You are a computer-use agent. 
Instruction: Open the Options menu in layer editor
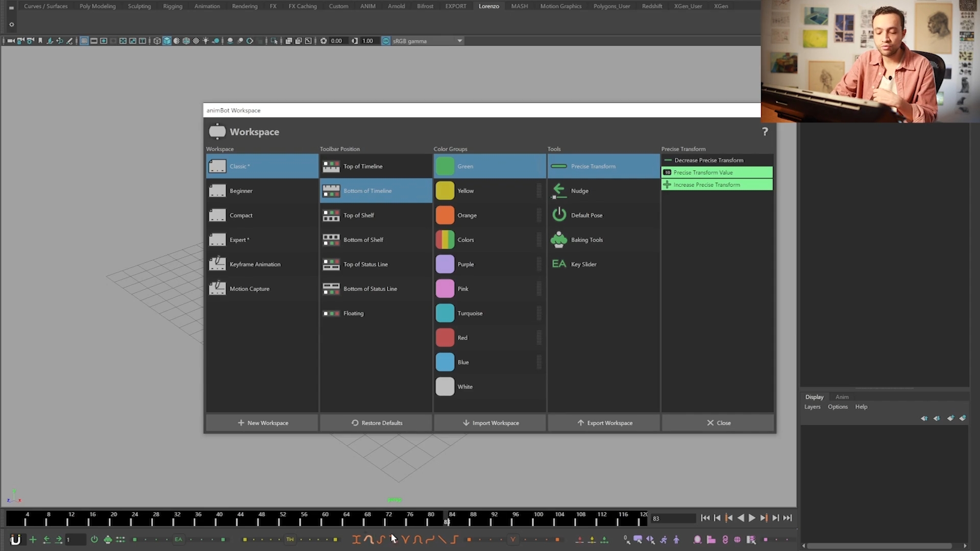pyautogui.click(x=838, y=407)
